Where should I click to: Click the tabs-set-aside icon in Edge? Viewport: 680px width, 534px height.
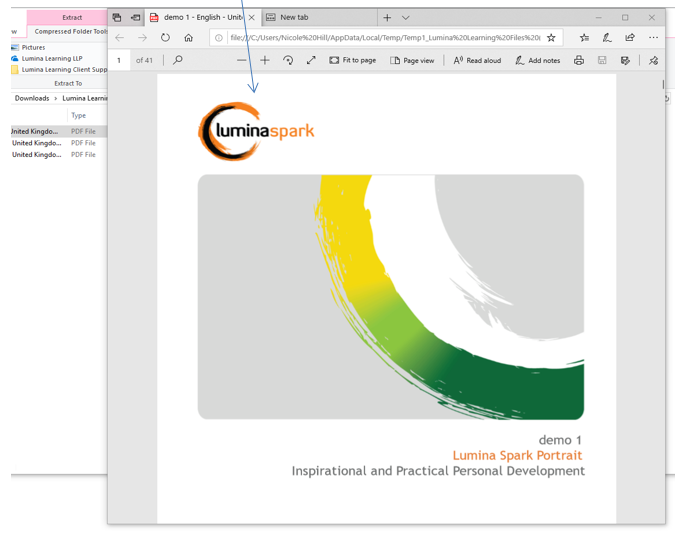(117, 17)
